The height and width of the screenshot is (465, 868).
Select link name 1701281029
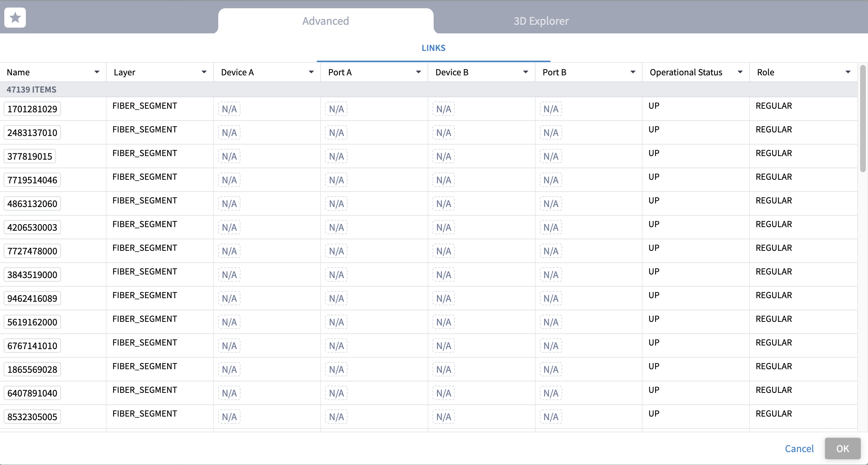32,109
